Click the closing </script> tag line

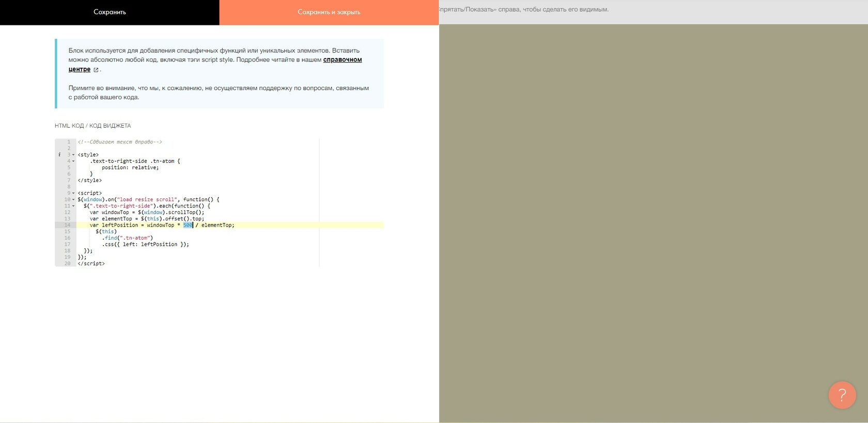[x=91, y=264]
